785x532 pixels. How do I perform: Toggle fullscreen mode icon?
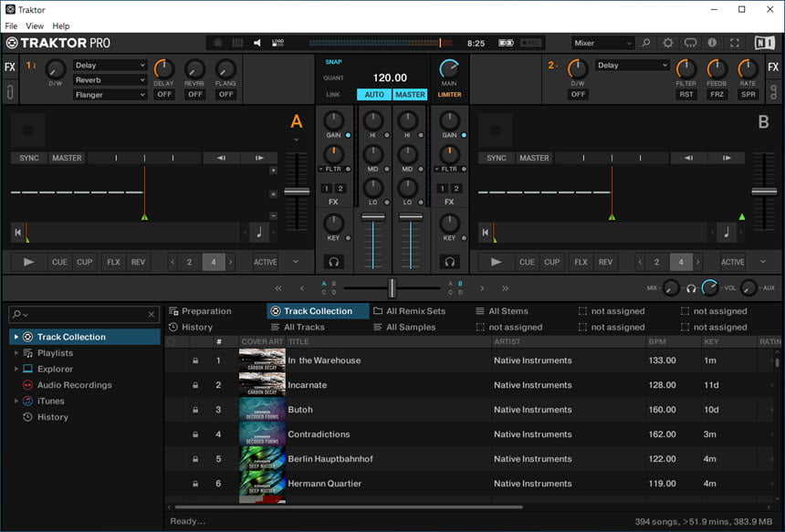click(735, 43)
